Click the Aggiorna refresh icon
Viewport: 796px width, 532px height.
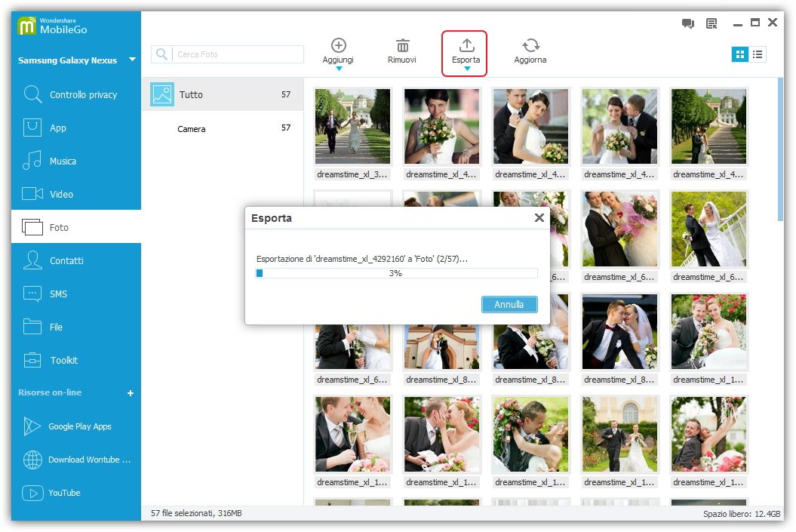tap(530, 45)
